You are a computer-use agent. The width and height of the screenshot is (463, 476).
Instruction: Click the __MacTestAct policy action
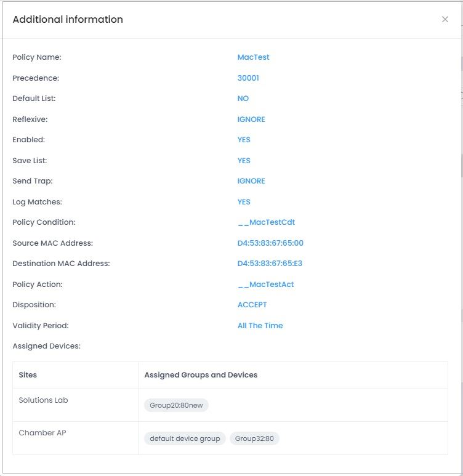tap(265, 284)
